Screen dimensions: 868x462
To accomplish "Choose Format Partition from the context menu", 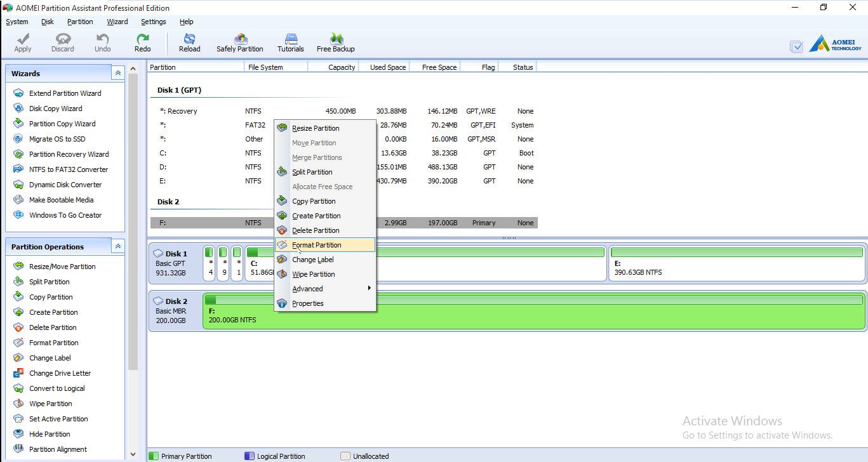I will 316,245.
